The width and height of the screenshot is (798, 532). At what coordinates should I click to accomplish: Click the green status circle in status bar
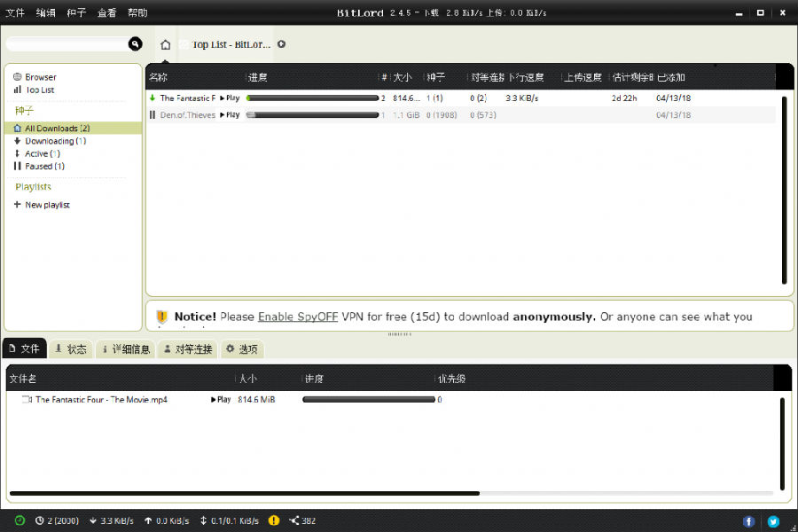(20, 520)
